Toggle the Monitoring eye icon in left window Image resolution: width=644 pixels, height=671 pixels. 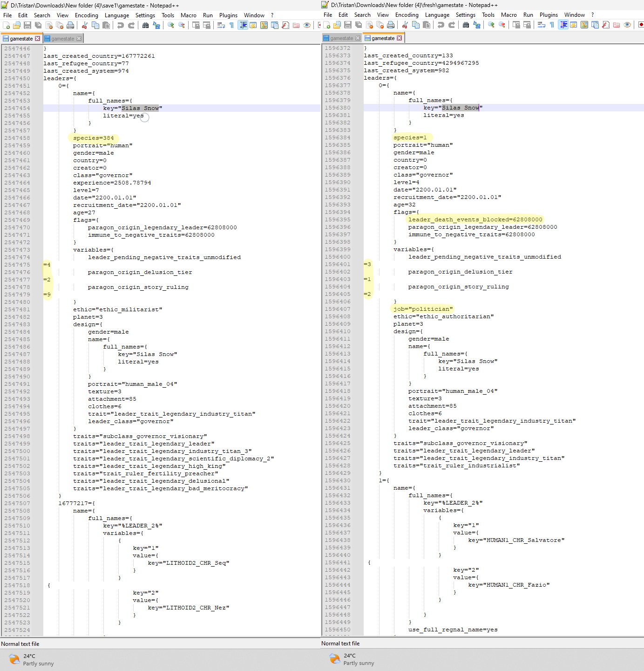[307, 25]
